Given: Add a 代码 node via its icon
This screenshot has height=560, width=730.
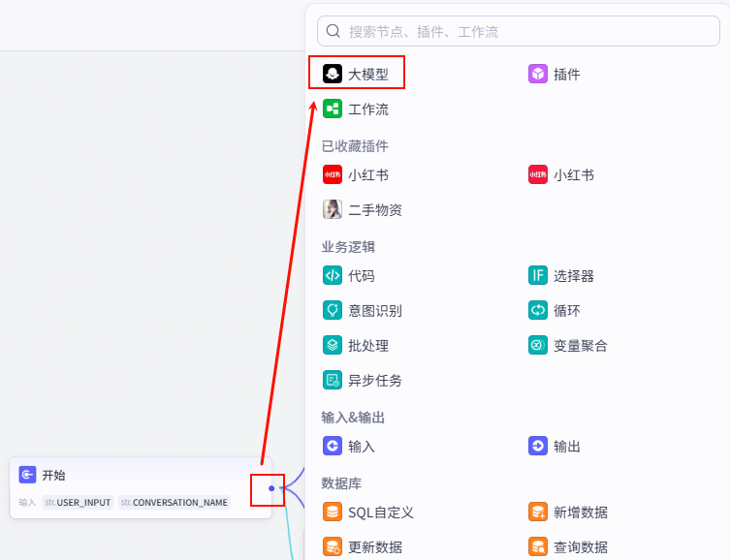Looking at the screenshot, I should [x=333, y=275].
